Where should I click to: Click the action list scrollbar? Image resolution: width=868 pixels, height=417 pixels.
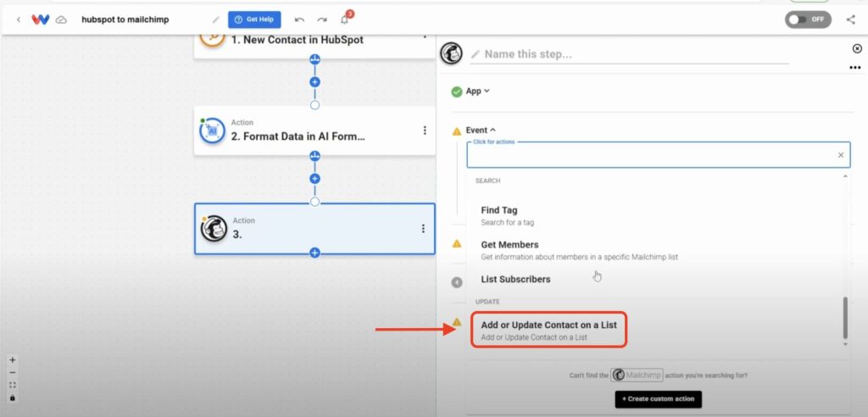845,317
